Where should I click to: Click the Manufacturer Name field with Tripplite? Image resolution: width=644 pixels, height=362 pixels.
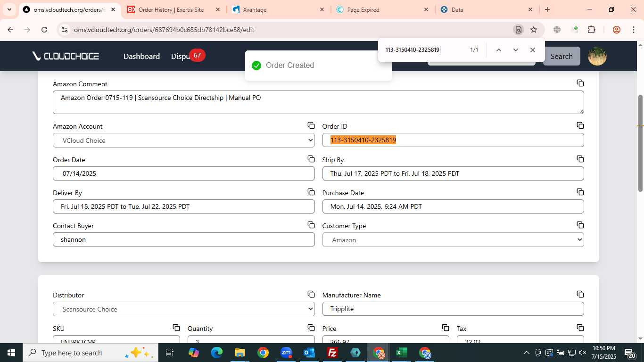point(453,309)
